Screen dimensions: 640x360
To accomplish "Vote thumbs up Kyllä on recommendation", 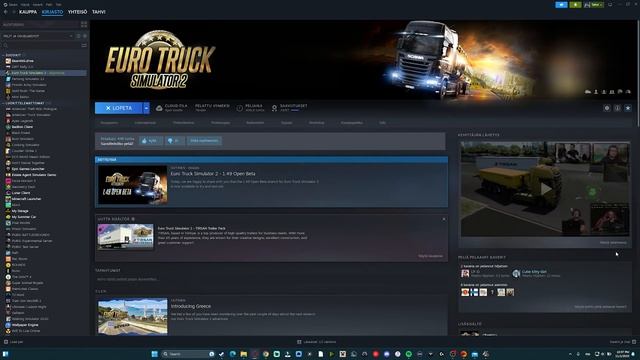I will [151, 140].
